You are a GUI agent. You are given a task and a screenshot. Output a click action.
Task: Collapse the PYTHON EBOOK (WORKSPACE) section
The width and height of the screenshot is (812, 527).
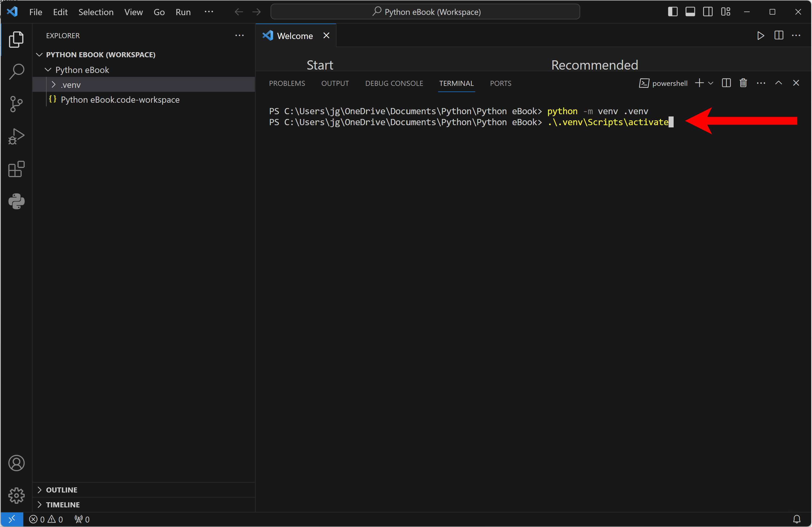39,54
